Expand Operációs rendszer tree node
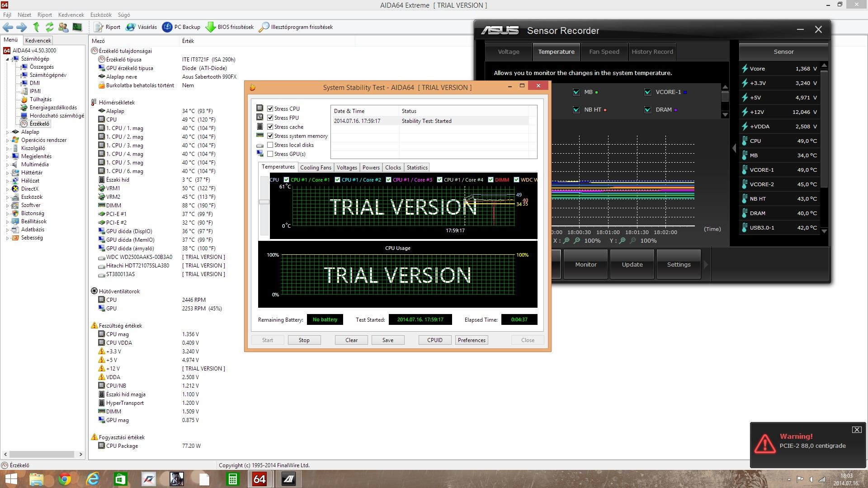868x488 pixels. coord(7,141)
